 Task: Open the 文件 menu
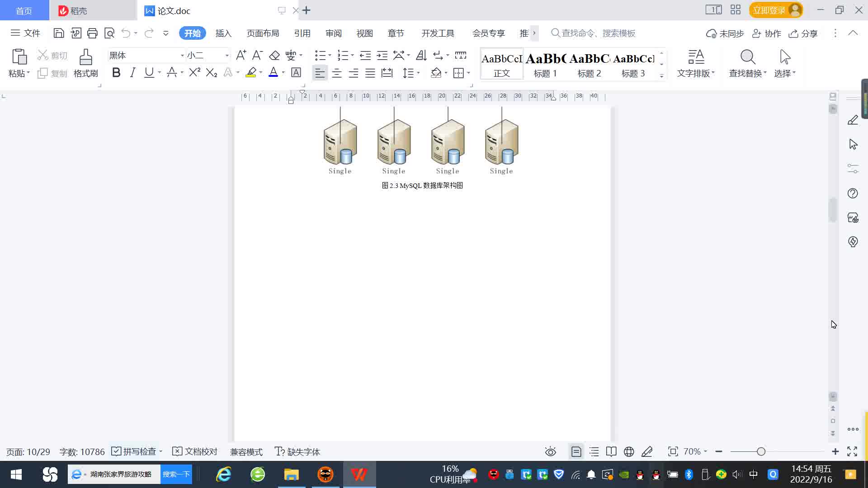pyautogui.click(x=26, y=33)
